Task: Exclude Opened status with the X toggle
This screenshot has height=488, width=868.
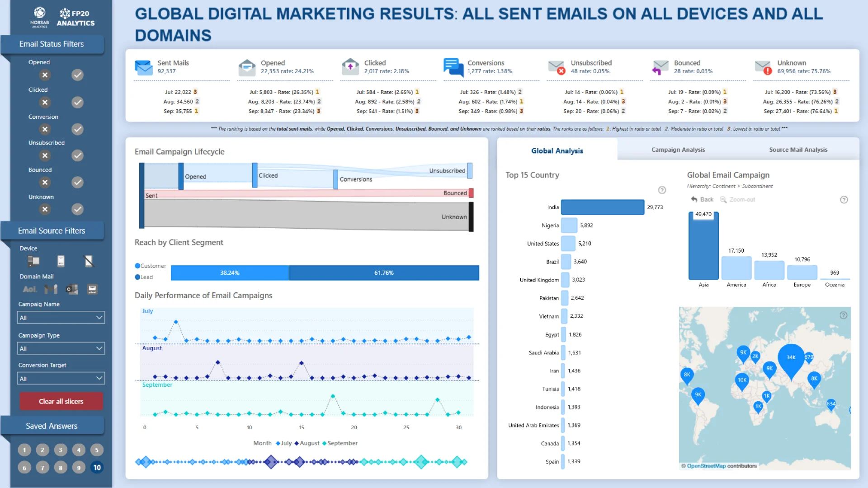Action: pos(44,75)
